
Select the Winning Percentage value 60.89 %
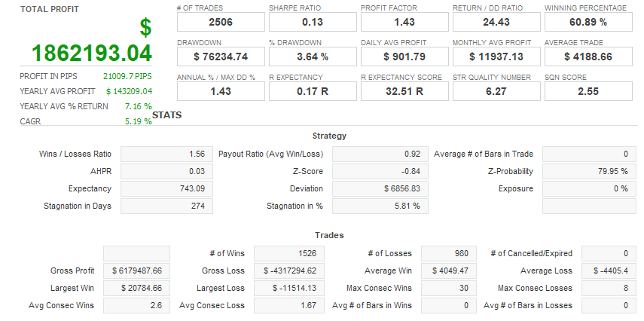[588, 22]
